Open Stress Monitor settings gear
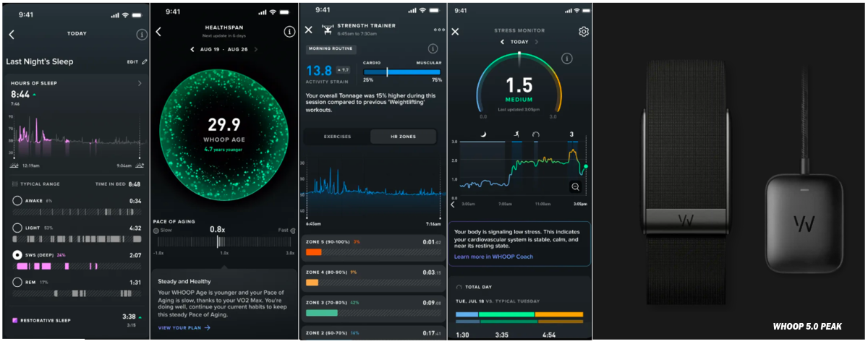This screenshot has width=868, height=344. [x=583, y=32]
